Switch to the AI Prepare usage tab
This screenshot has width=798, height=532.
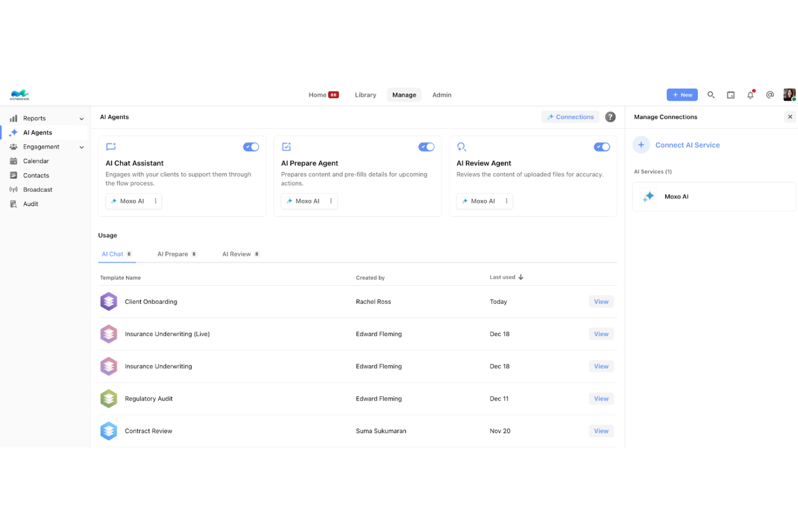177,254
